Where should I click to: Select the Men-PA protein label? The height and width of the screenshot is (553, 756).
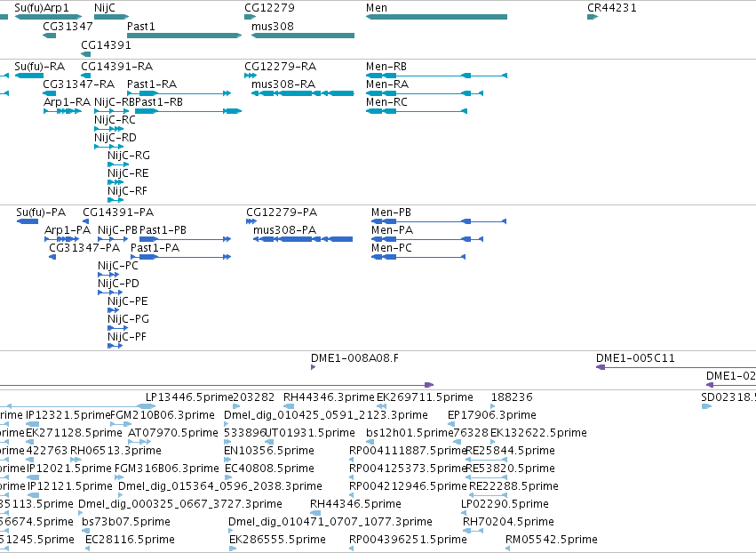(392, 230)
